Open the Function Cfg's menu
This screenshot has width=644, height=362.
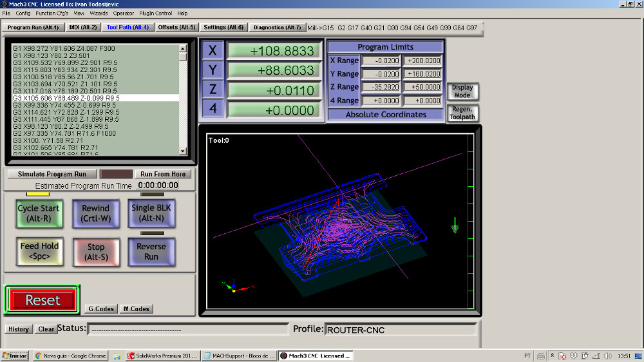[52, 13]
